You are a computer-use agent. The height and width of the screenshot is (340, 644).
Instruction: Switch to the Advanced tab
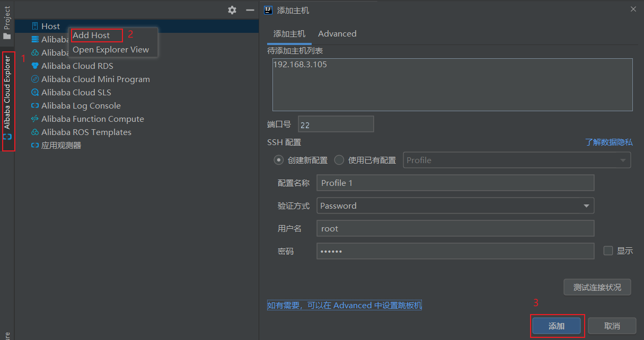(337, 34)
